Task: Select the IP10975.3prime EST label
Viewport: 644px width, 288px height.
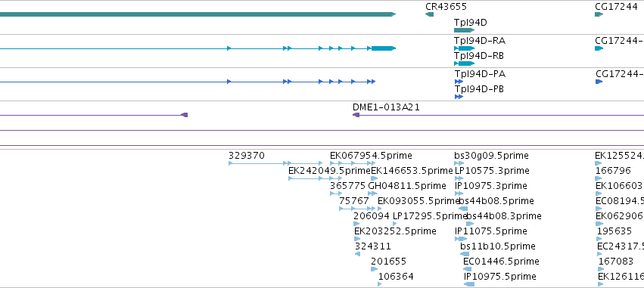Action: (491, 186)
